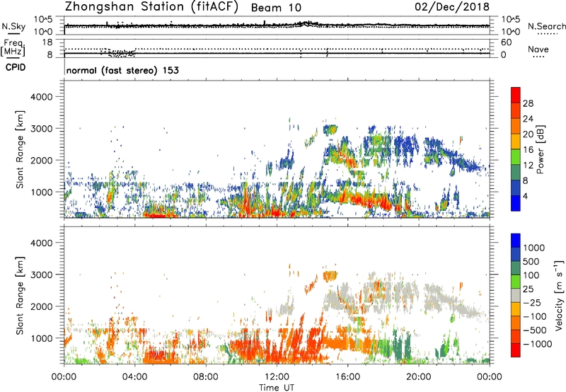Select the 'Beam 10' label

(276, 8)
